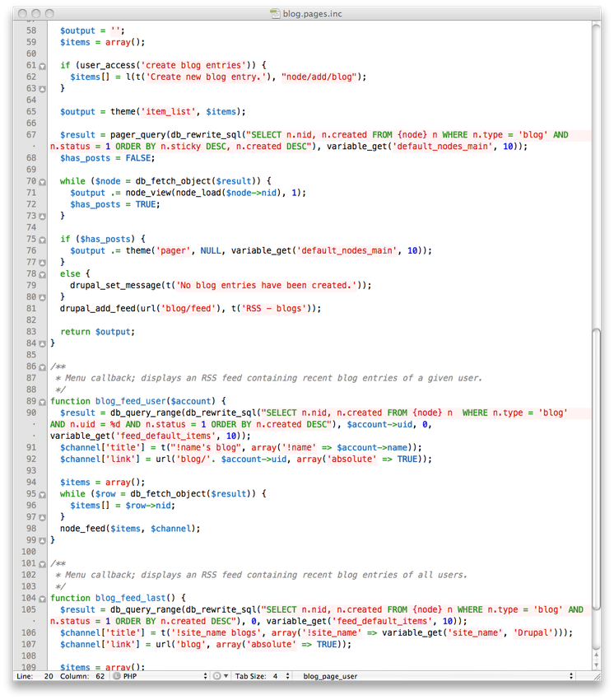Open the bundle gear menu in status bar

tap(220, 676)
